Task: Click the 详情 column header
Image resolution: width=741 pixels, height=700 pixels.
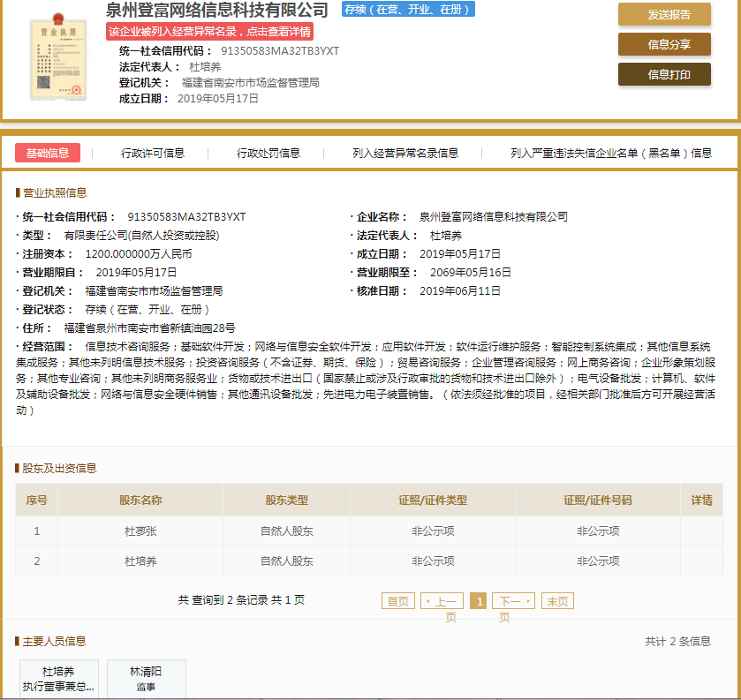Action: (702, 500)
